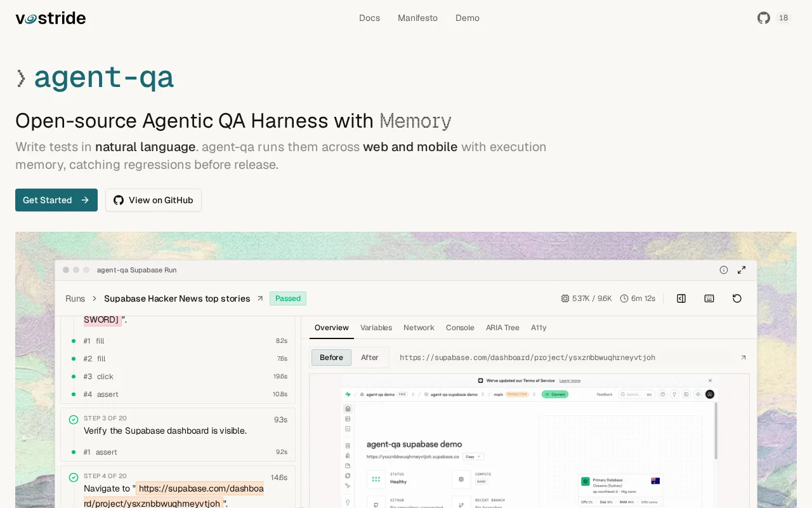Click View on GitHub button
This screenshot has width=812, height=508.
(x=154, y=200)
